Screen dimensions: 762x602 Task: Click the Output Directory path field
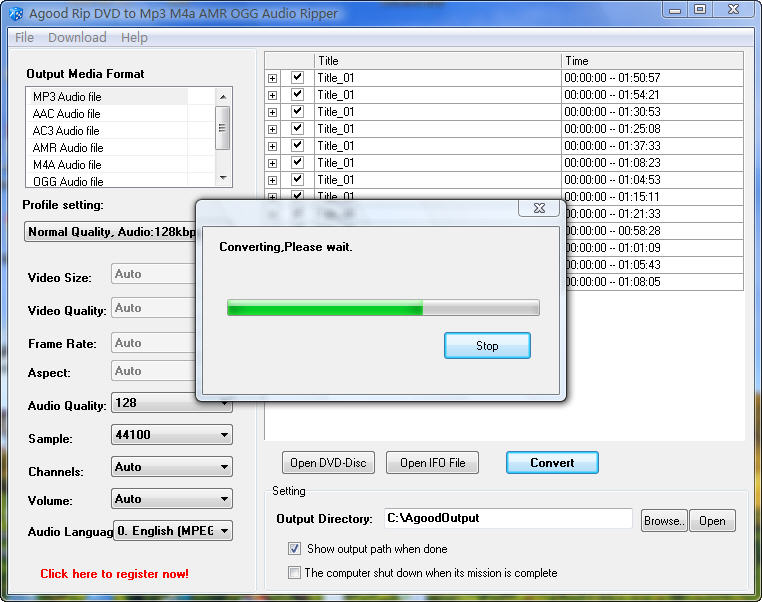pyautogui.click(x=508, y=518)
